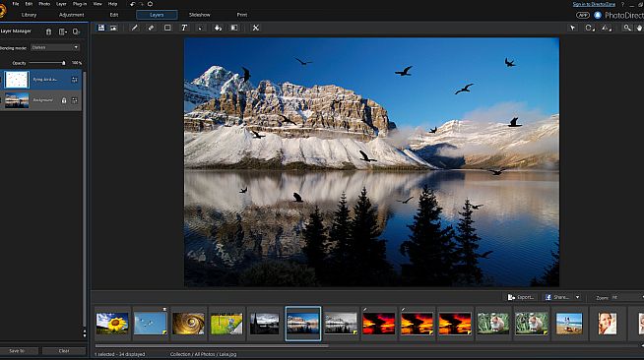Screen dimensions: 644x360
Task: Select the Flying bird layer
Action: coord(41,80)
